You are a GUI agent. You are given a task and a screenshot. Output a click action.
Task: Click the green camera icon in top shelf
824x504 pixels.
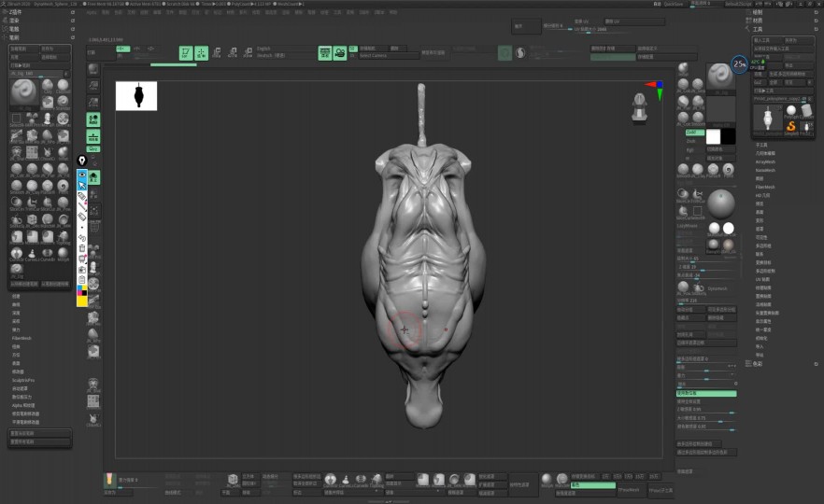pyautogui.click(x=340, y=53)
